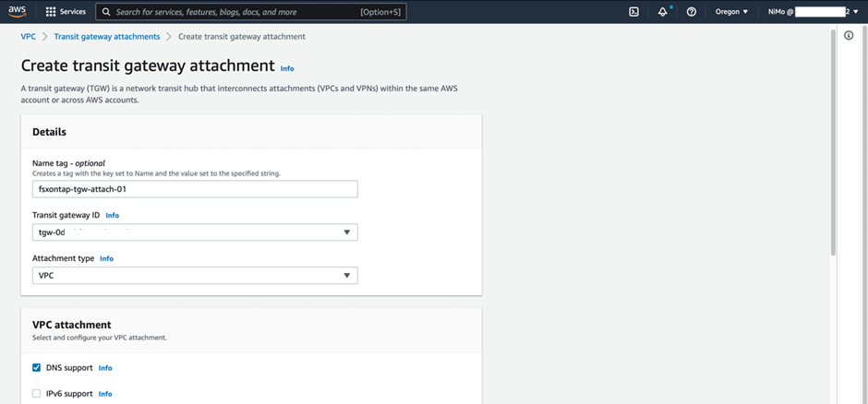Open Info link beside page title

[287, 68]
